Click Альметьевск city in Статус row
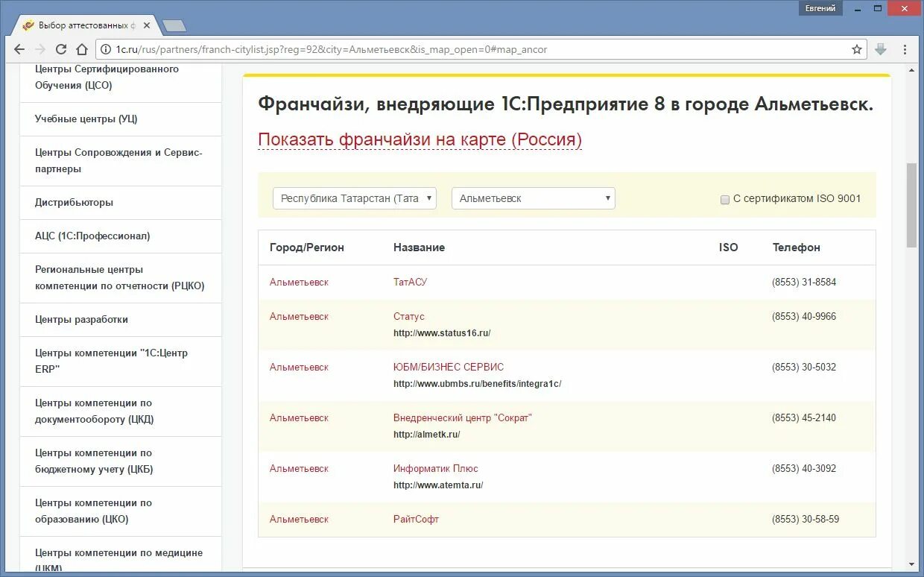The image size is (924, 577). (299, 317)
